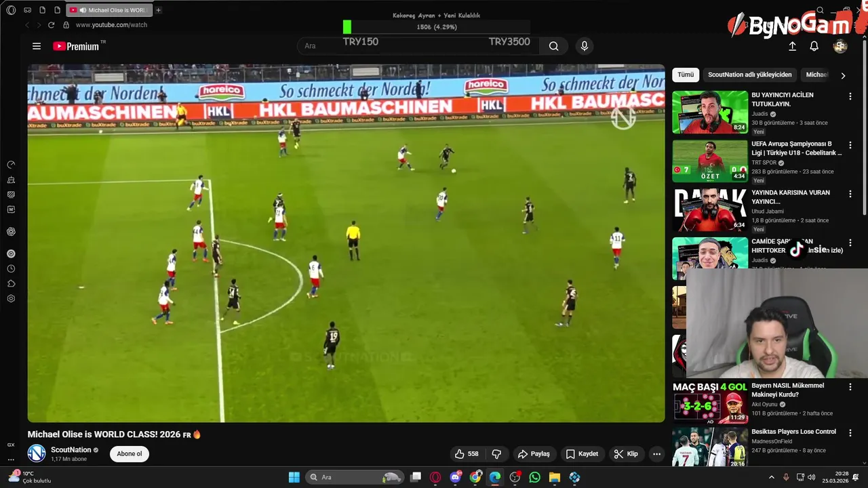Open the account avatar menu
Screen dimensions: 868x488
pos(840,46)
